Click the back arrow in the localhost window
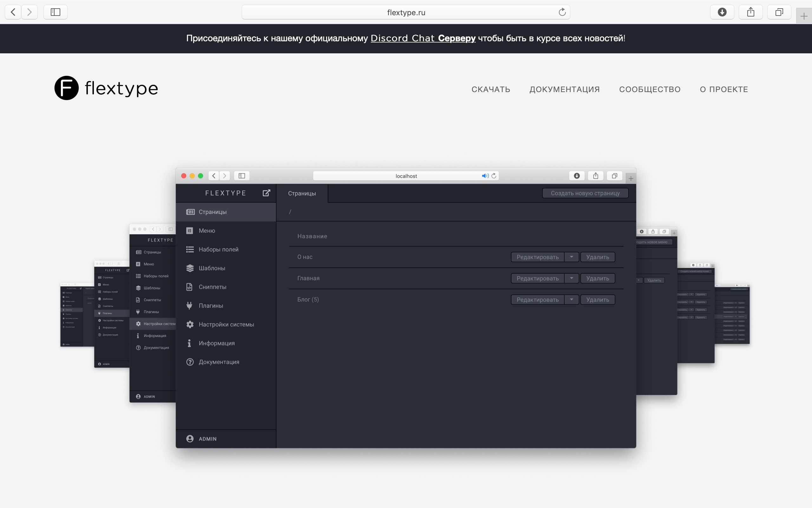 (x=214, y=176)
